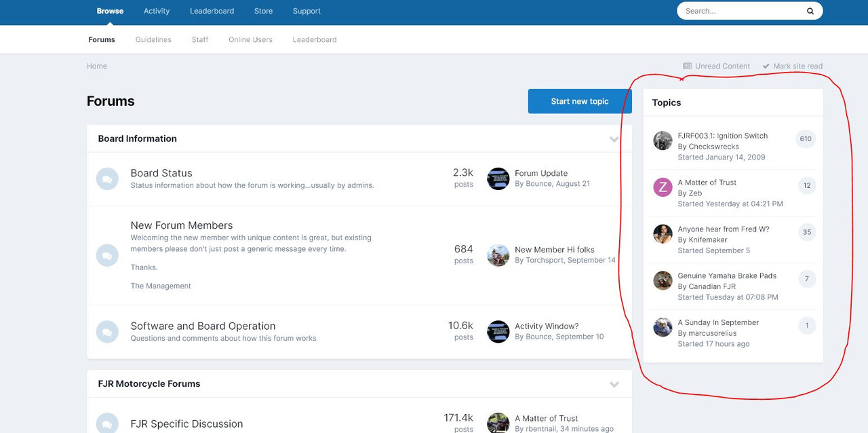Click the Mark site read link
The image size is (868, 433).
click(797, 66)
